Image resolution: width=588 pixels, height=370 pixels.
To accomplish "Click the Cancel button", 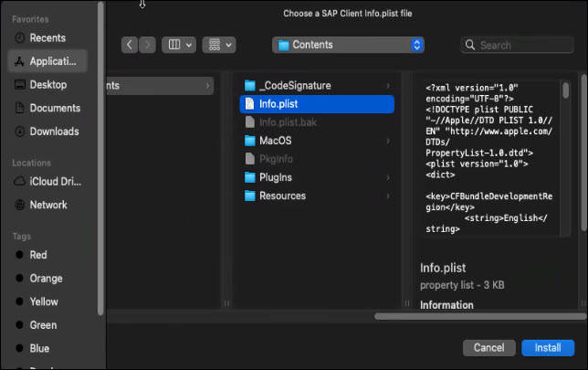I will coord(489,348).
